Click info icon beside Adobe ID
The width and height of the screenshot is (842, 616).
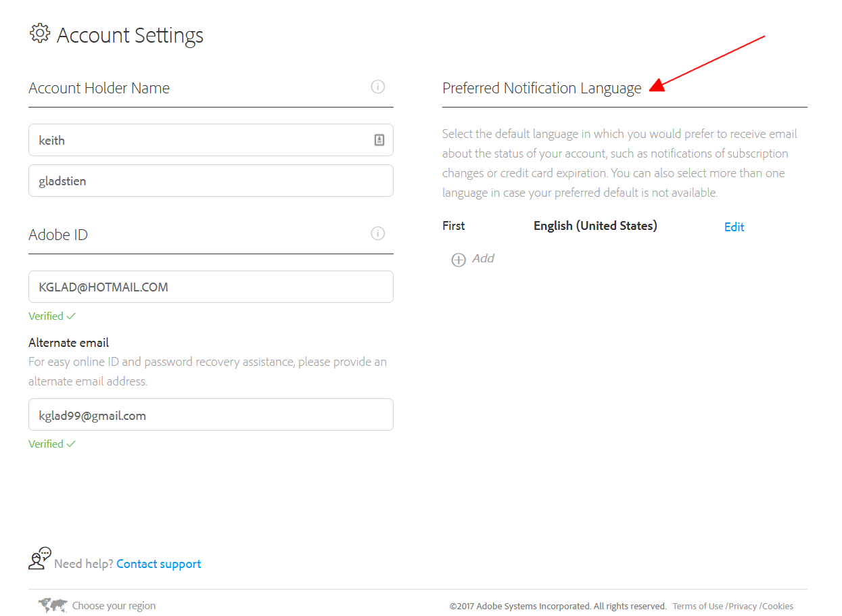378,233
